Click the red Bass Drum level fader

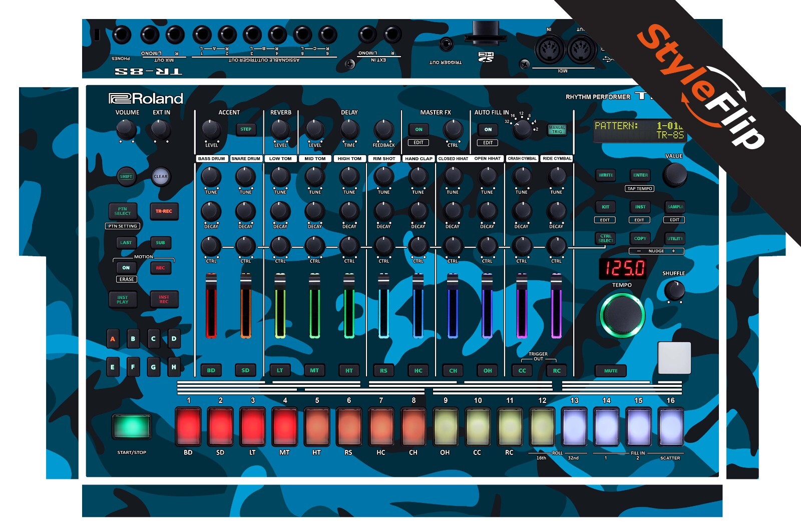click(211, 306)
